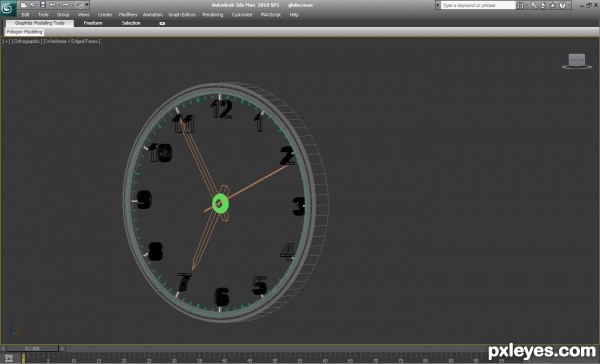Image resolution: width=600 pixels, height=364 pixels.
Task: Click the binoculars search icon
Action: click(x=521, y=5)
